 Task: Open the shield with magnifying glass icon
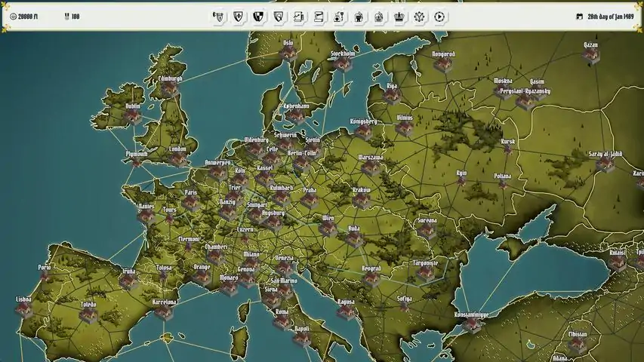pyautogui.click(x=279, y=17)
